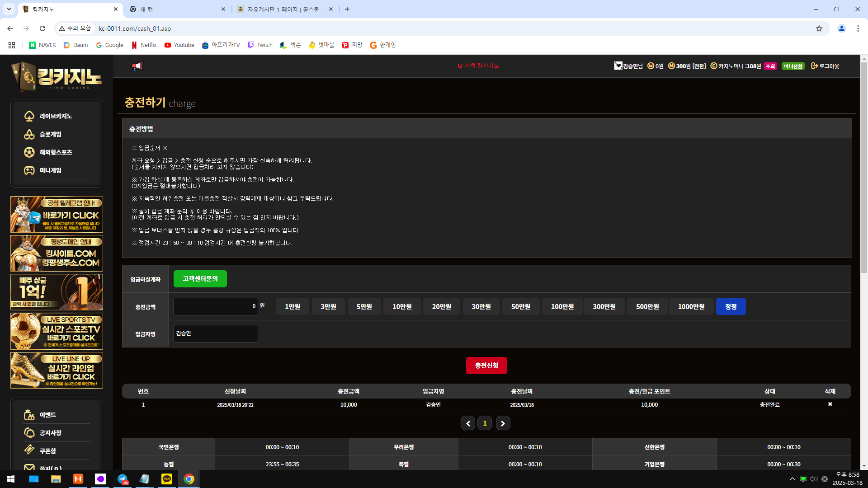Click the logout icon in header
The height and width of the screenshot is (488, 868).
pos(814,66)
